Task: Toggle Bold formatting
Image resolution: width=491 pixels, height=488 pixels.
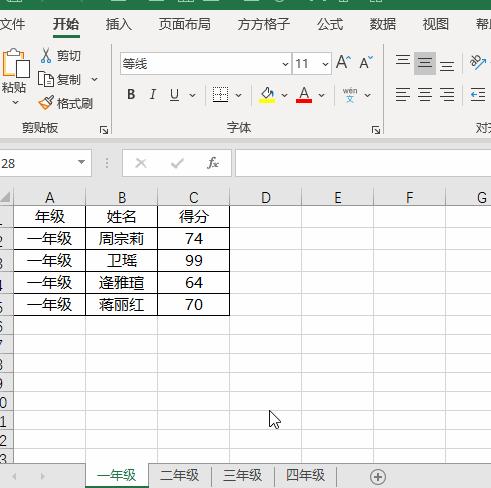Action: (x=131, y=95)
